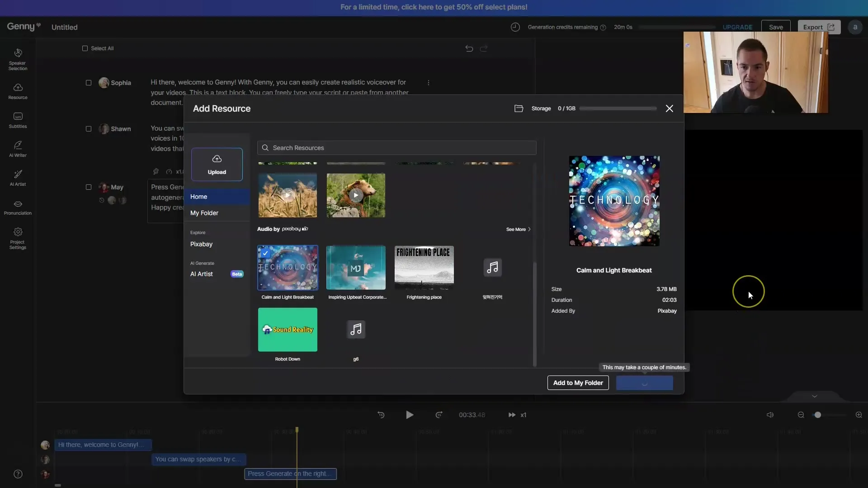This screenshot has width=868, height=488.
Task: Toggle the Select All checkbox
Action: click(x=85, y=48)
